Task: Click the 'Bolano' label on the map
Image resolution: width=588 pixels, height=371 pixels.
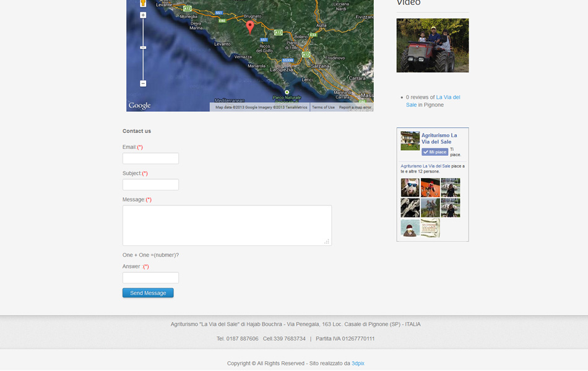Action: tap(301, 36)
